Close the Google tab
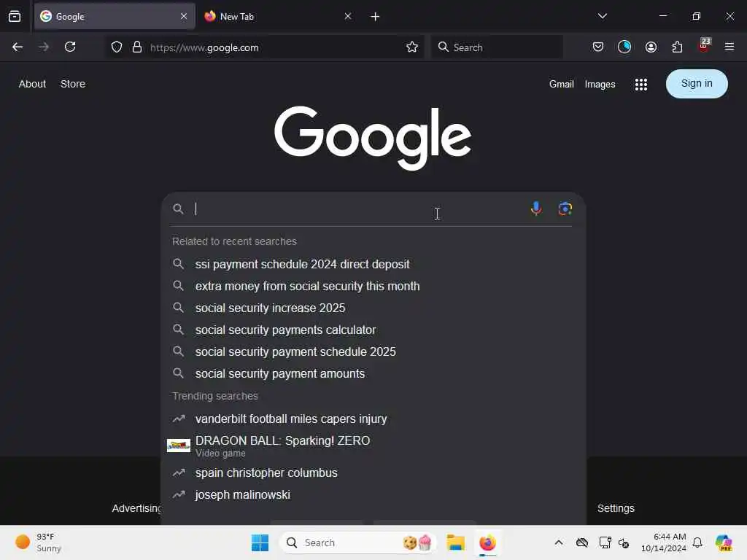 click(x=184, y=16)
